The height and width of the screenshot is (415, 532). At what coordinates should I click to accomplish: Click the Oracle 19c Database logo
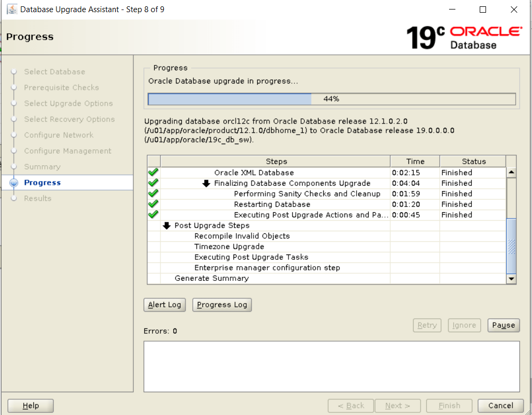coord(463,37)
